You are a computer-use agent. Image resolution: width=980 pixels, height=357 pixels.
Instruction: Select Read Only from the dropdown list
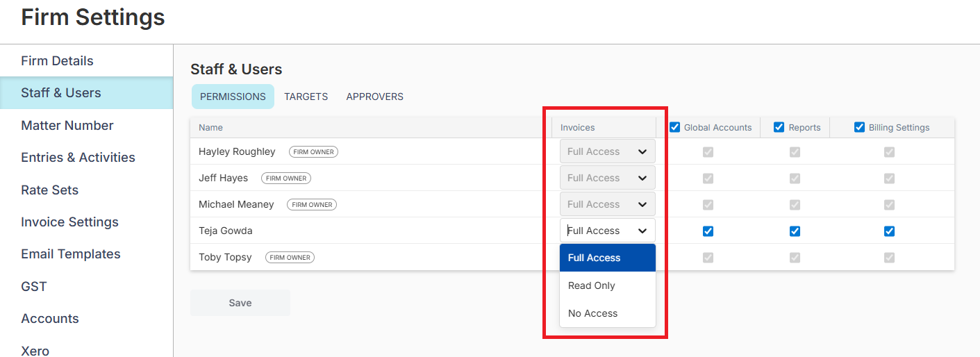[x=592, y=285]
